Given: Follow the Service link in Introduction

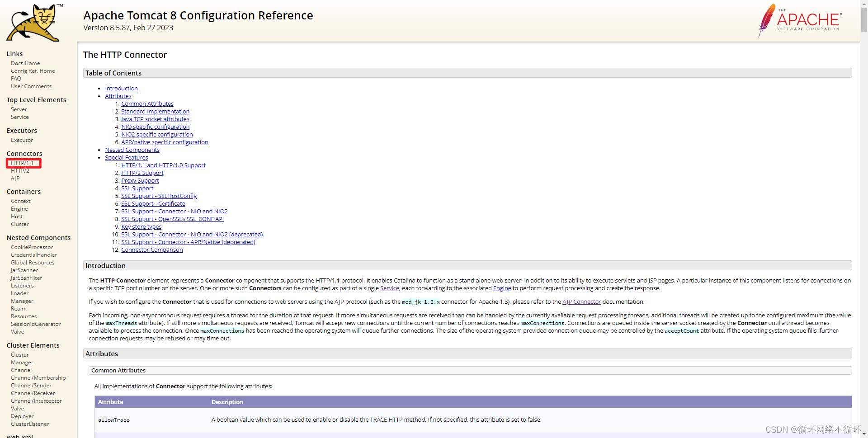Looking at the screenshot, I should point(390,288).
